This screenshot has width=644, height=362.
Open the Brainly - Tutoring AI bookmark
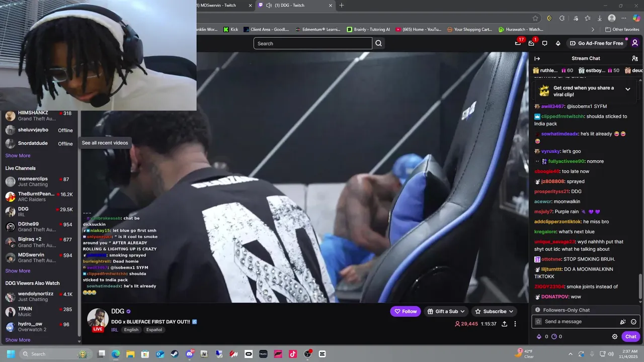(x=368, y=30)
